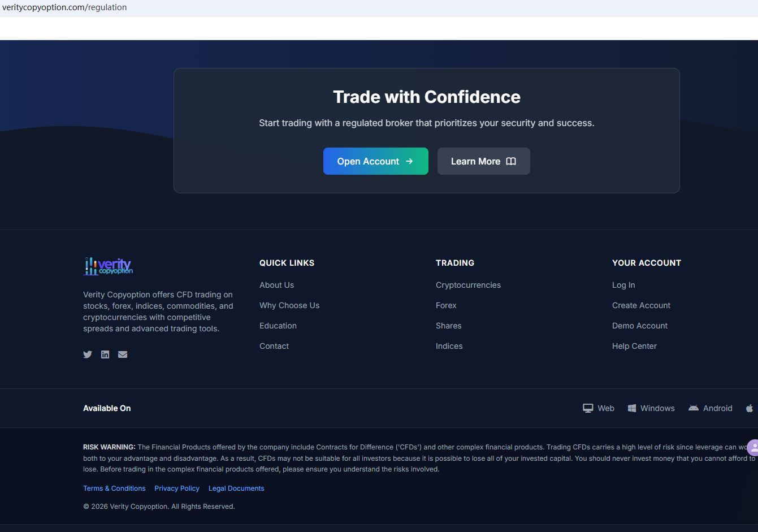Click the Web monitor icon
This screenshot has height=532, width=758.
(x=588, y=408)
